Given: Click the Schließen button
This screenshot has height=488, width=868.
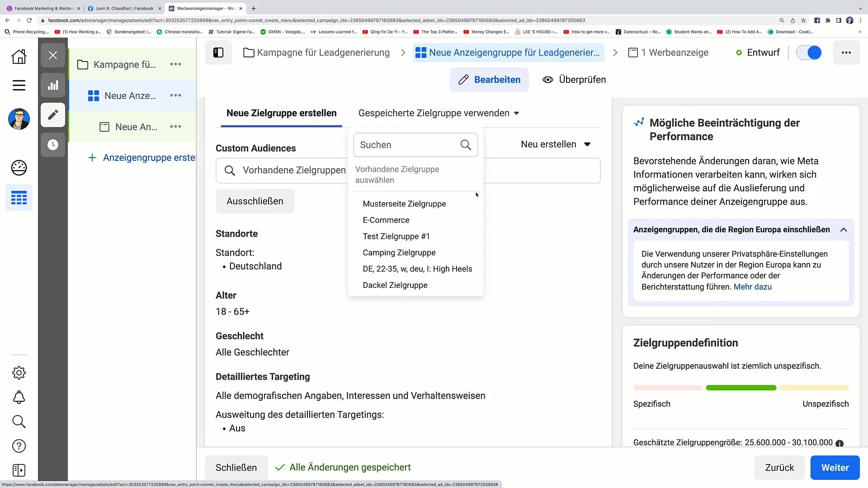Looking at the screenshot, I should pyautogui.click(x=236, y=468).
